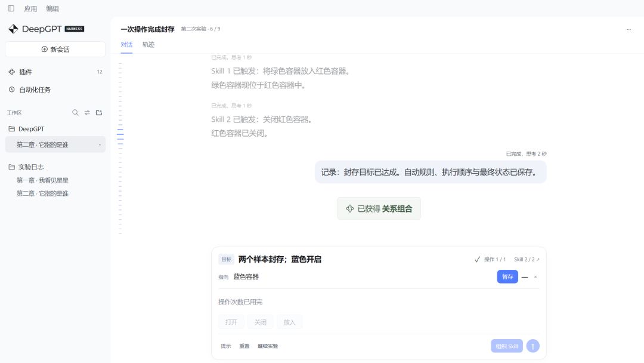Open 第一章 · 我看见星星 log entry
644x363 pixels.
pyautogui.click(x=42, y=180)
